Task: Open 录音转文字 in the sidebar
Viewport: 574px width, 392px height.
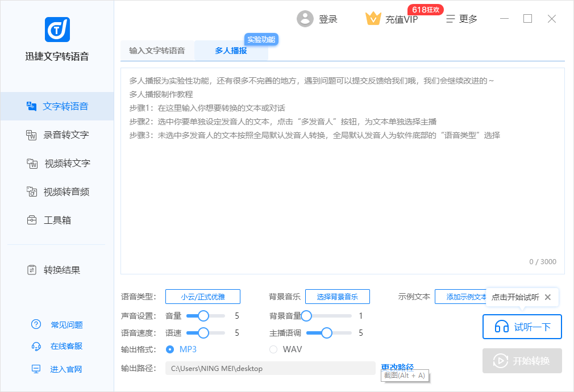Action: tap(57, 135)
